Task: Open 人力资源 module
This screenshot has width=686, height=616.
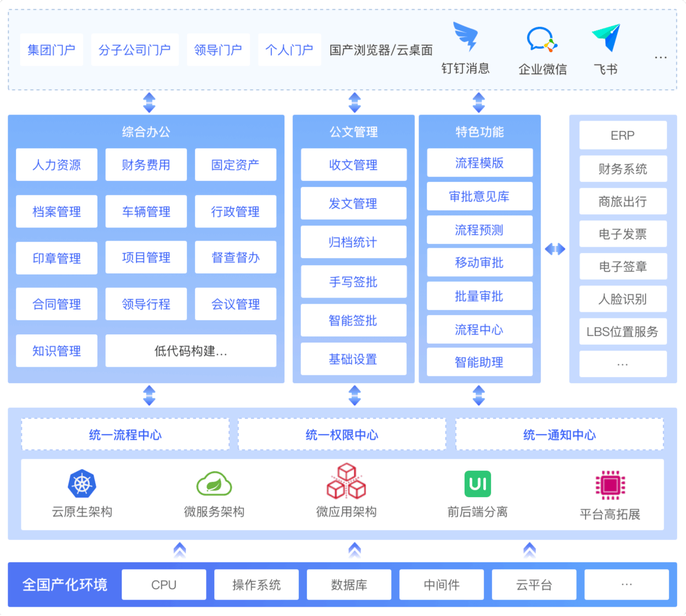Action: point(56,164)
